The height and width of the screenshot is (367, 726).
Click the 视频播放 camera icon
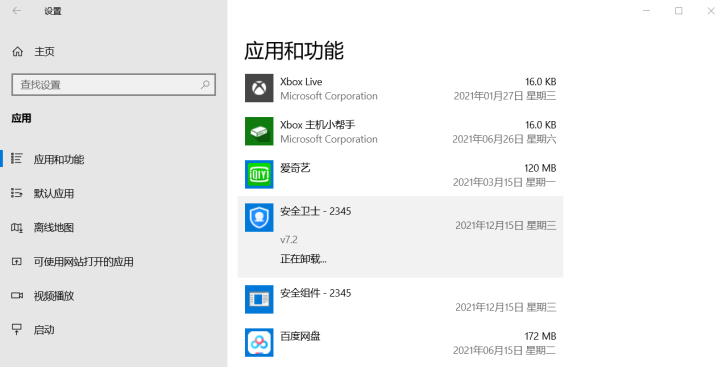pos(17,295)
